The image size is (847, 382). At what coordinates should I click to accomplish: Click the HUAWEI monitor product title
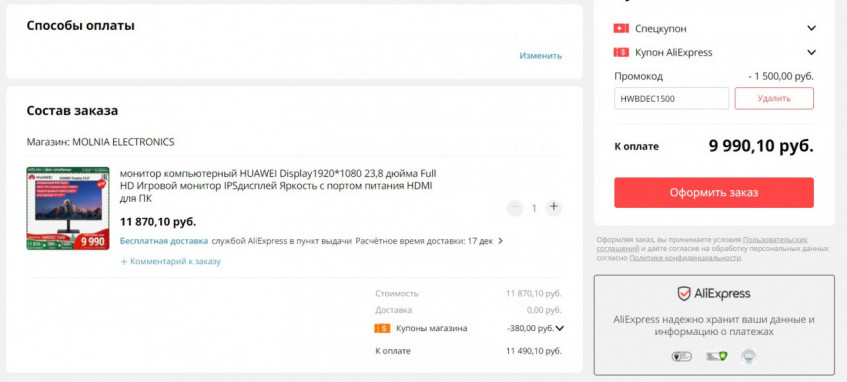(278, 186)
